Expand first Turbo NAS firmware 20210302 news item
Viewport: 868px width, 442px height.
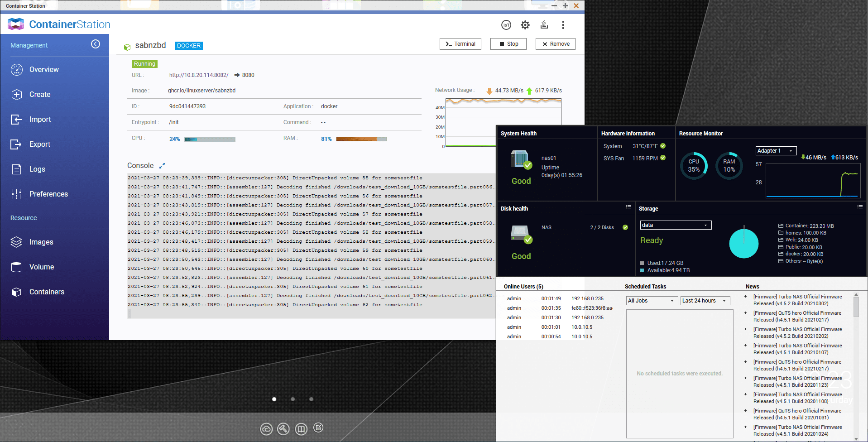745,297
